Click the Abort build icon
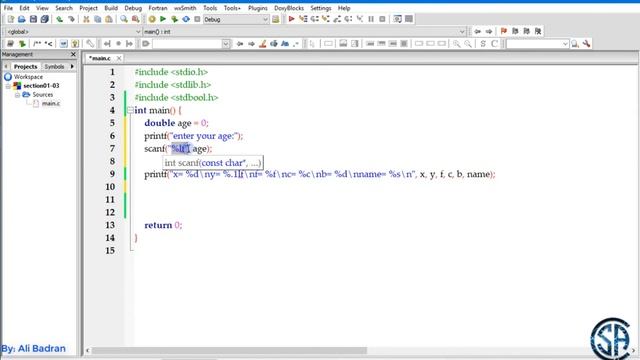This screenshot has width=640, height=360. (197, 19)
